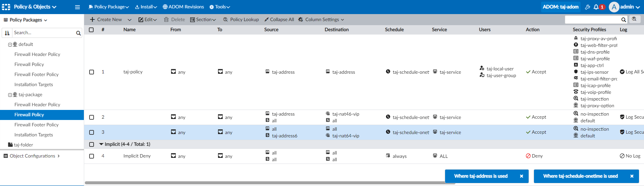Click the notification bell icon

coord(596,7)
